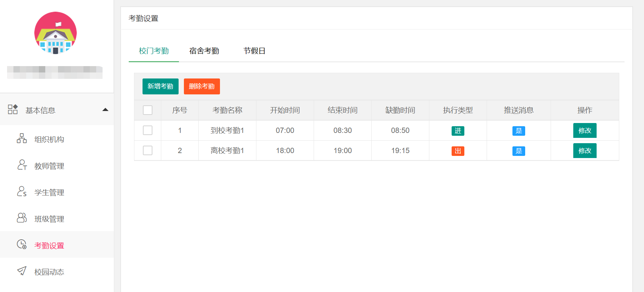The image size is (644, 292).
Task: Click the 基本信息 grid icon
Action: pyautogui.click(x=13, y=109)
